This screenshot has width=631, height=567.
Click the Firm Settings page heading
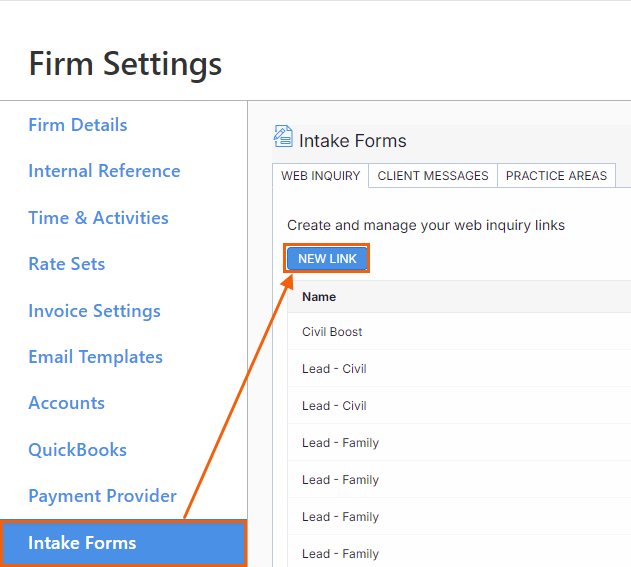coord(125,64)
